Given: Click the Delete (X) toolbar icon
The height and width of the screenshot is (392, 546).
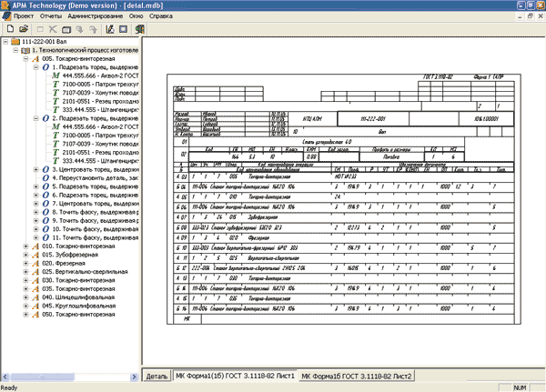Looking at the screenshot, I should pyautogui.click(x=53, y=29).
